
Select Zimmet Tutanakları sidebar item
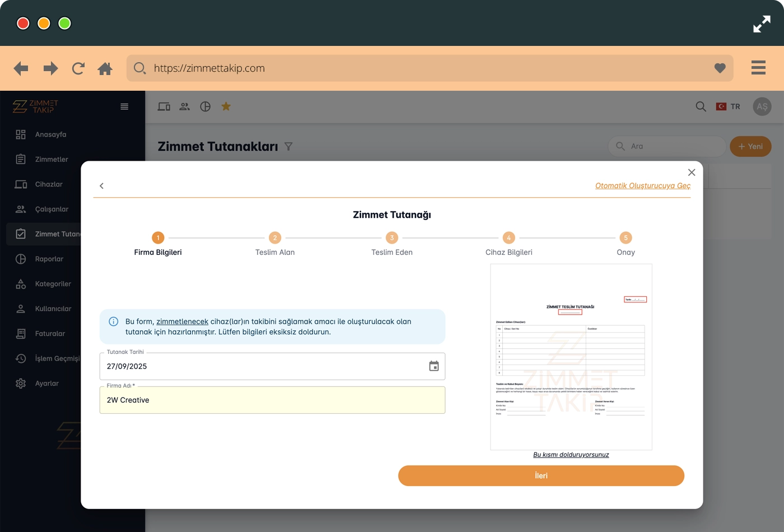tap(44, 234)
